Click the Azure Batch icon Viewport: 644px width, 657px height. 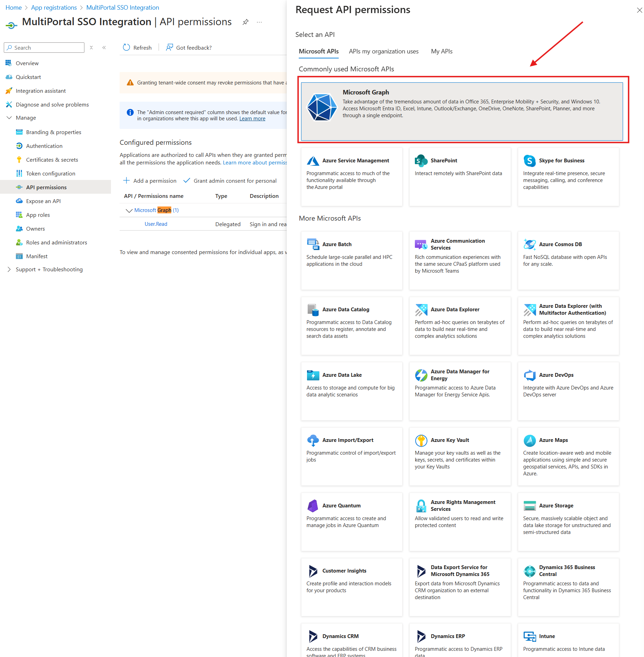tap(313, 244)
